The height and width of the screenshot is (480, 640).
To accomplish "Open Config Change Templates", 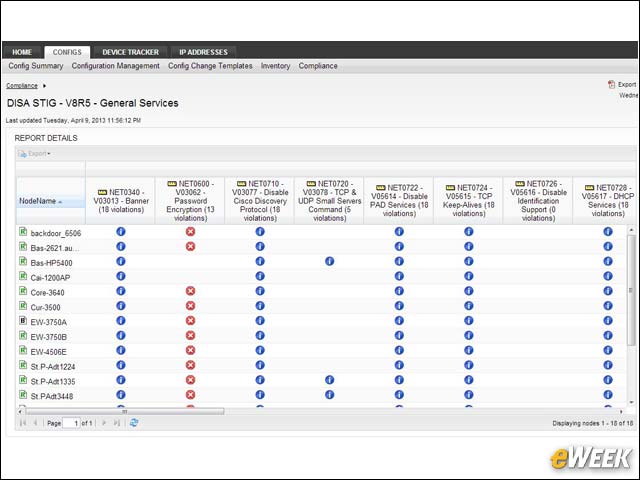I will click(210, 66).
